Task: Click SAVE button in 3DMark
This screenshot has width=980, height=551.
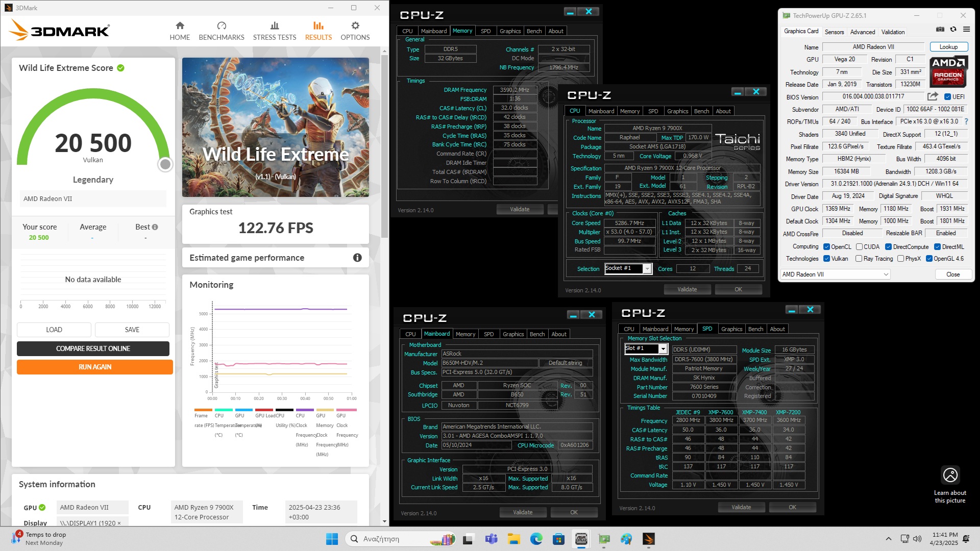Action: pos(132,330)
